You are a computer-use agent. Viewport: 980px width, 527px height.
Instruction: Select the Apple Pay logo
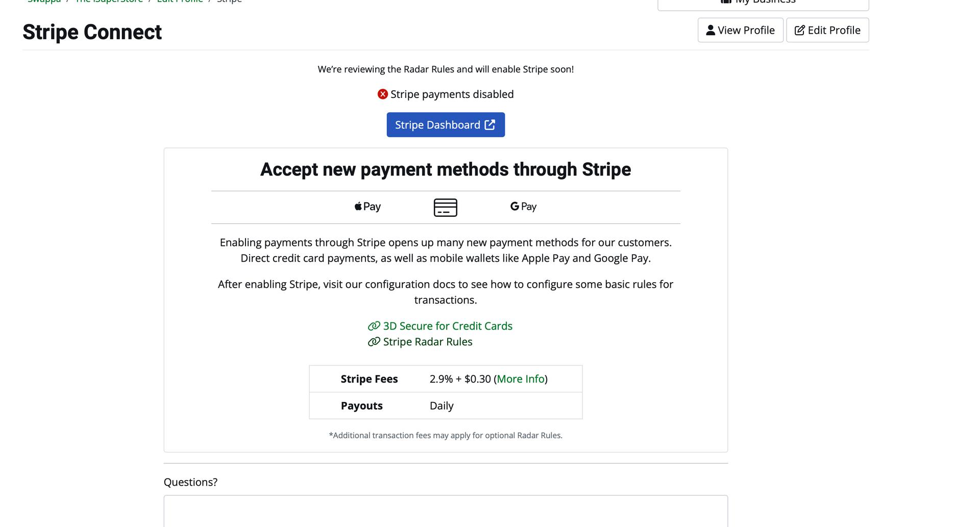[x=368, y=207]
